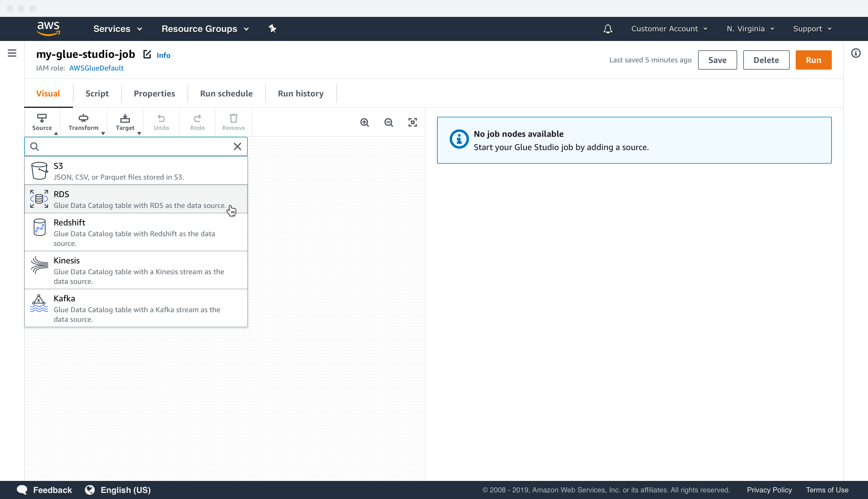Toggle the hamburger side navigation
Screen dimensions: 868x499
click(12, 53)
